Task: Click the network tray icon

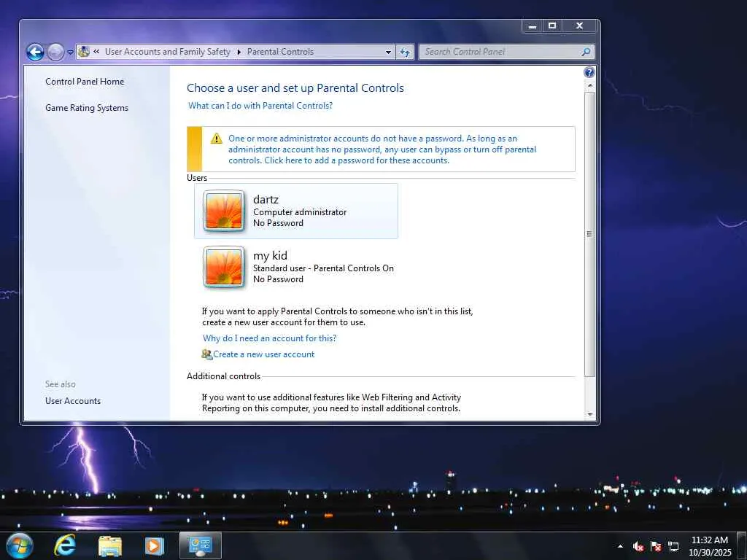Action: [x=673, y=546]
